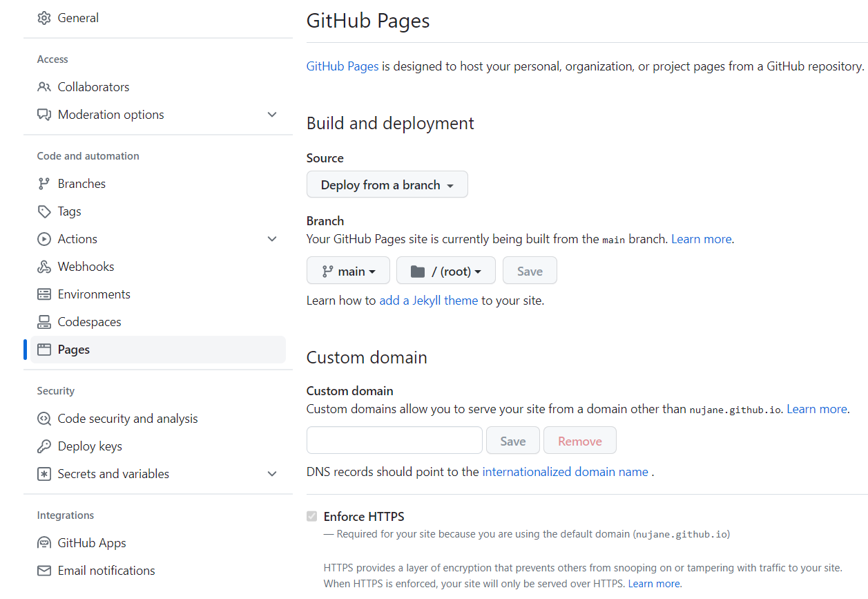The width and height of the screenshot is (868, 599).
Task: Toggle the Enforce HTTPS checkbox
Action: click(x=312, y=516)
